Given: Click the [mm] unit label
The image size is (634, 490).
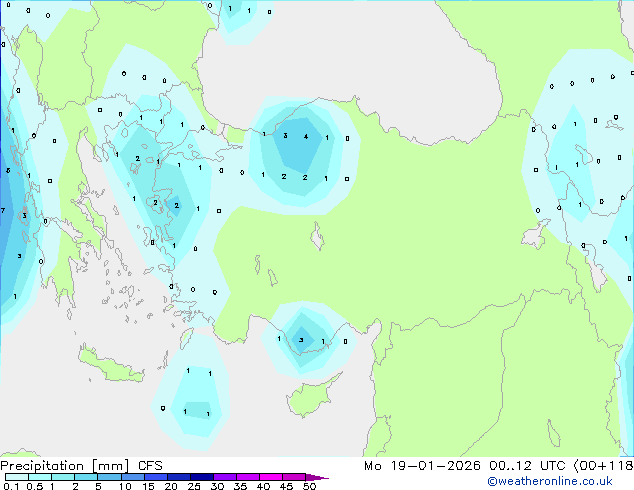Looking at the screenshot, I should click(110, 466).
